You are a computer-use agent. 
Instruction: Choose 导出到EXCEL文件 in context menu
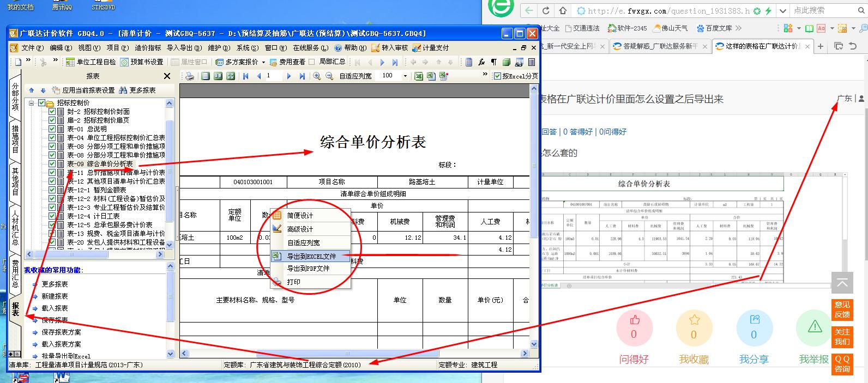[x=311, y=256]
